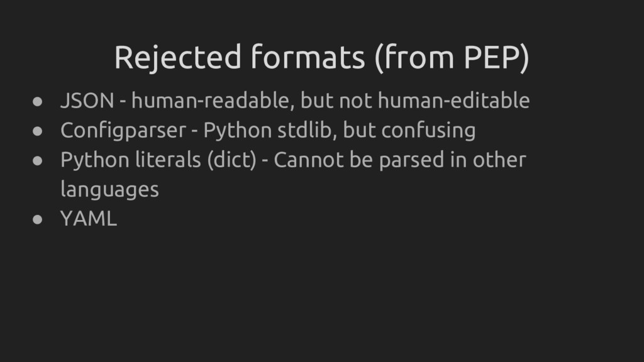Click the bullet dot beside Configparser

[38, 131]
